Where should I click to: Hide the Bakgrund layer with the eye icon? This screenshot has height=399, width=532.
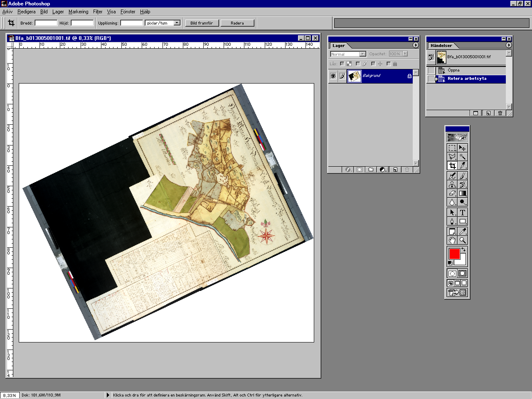pos(333,76)
